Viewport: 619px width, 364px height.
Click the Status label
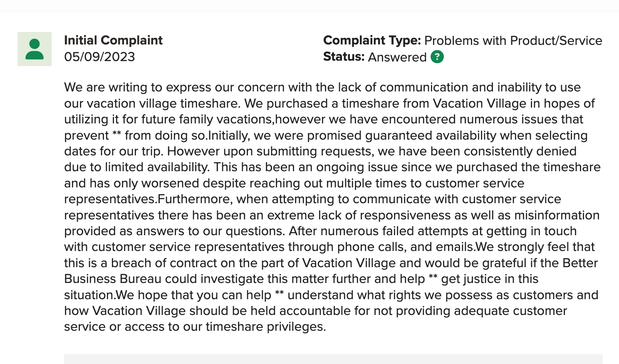click(x=344, y=57)
